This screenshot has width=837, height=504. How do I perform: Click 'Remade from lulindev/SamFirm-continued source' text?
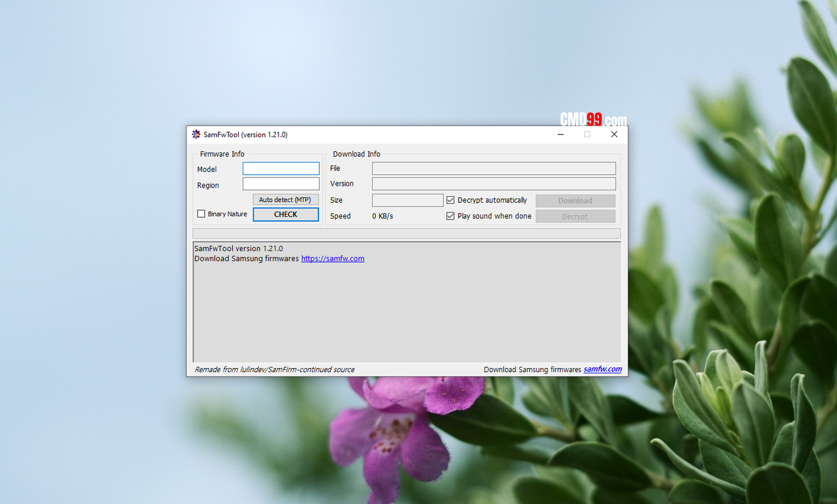point(275,369)
